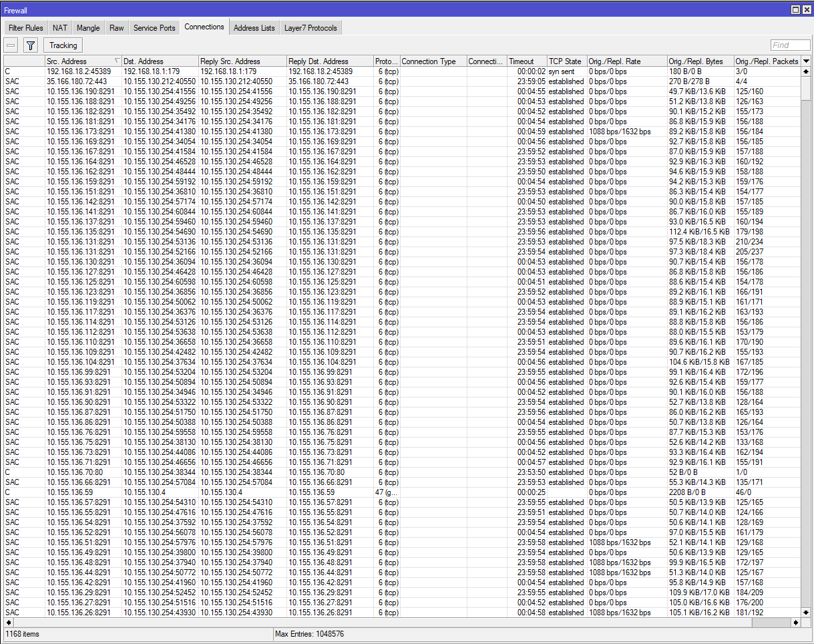
Task: Close the Firewall window
Action: (806, 9)
